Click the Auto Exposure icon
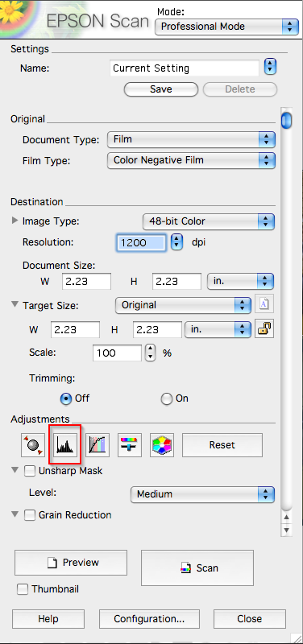 [x=33, y=445]
